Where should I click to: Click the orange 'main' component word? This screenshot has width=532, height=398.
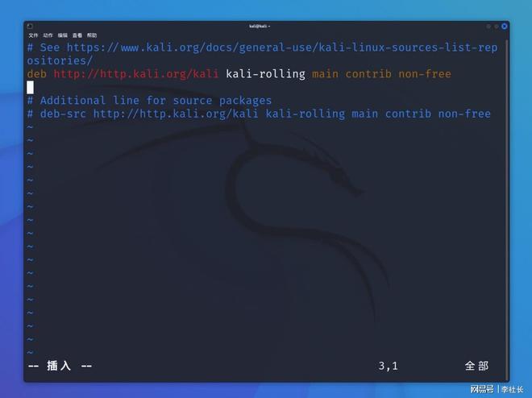click(x=325, y=74)
